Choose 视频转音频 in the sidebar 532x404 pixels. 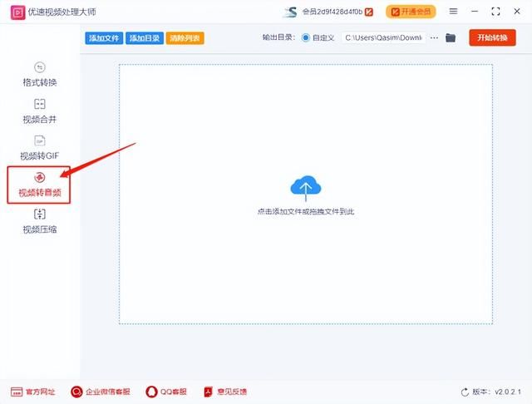[x=39, y=185]
